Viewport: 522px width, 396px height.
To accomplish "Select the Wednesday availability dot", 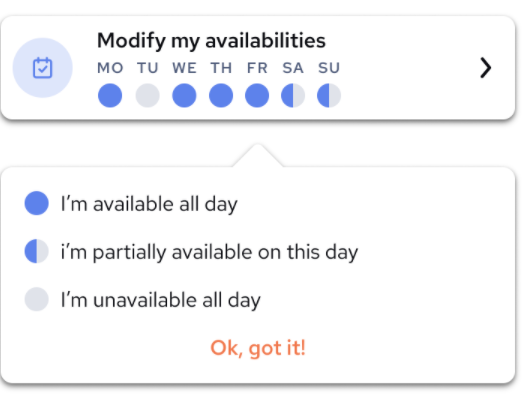I will point(184,95).
